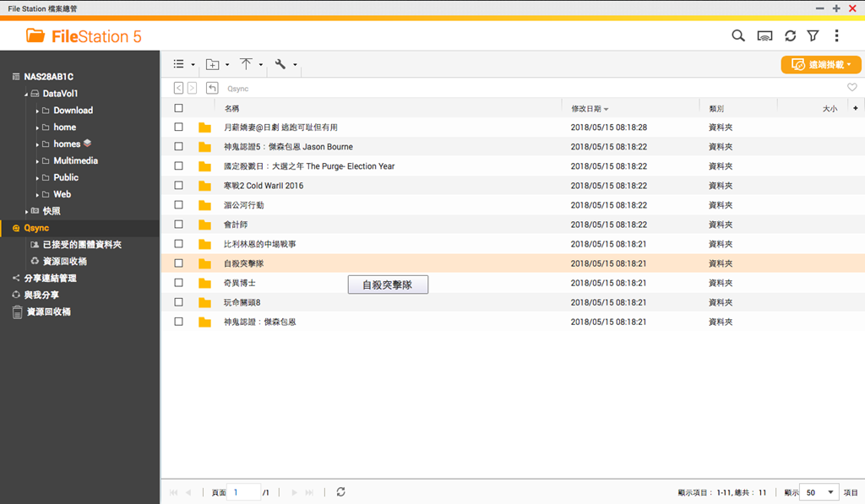Select the home folder in tree
This screenshot has width=865, height=504.
[x=64, y=127]
